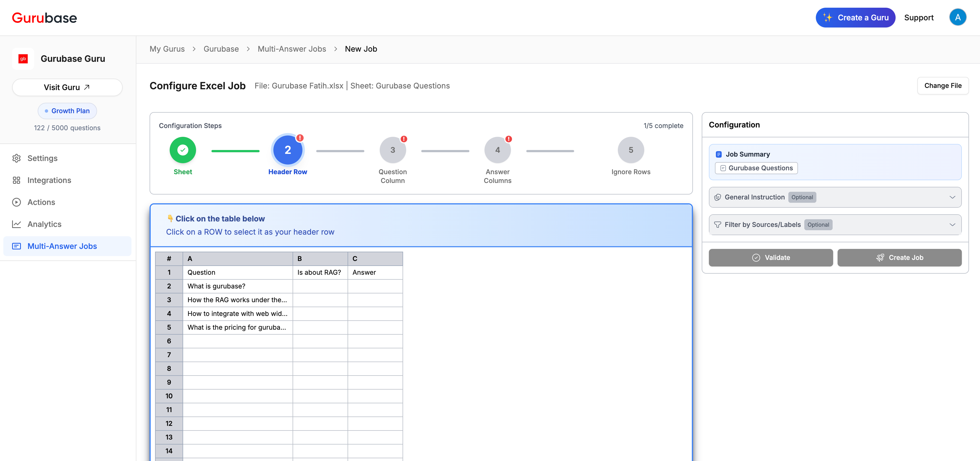This screenshot has width=980, height=461.
Task: Open the Gurubase Guru logo icon
Action: tap(23, 59)
